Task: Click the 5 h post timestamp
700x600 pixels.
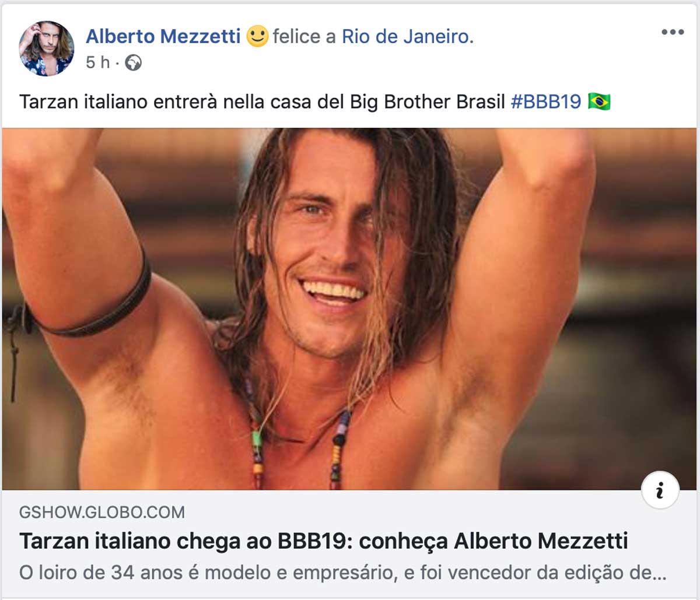Action: 97,62
